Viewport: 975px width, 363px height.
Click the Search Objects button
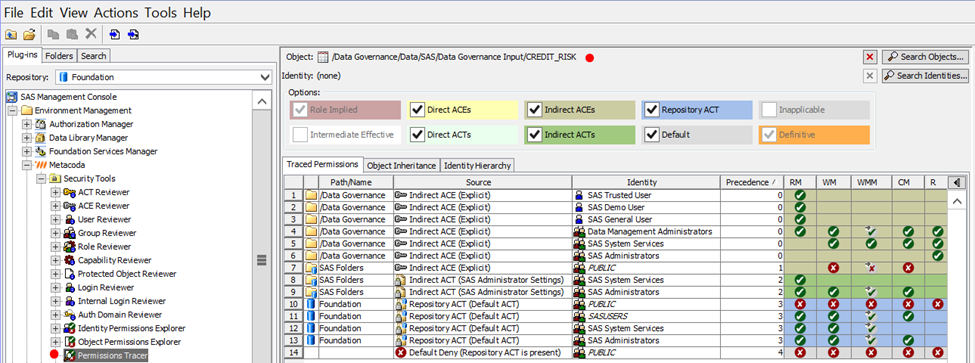[925, 57]
